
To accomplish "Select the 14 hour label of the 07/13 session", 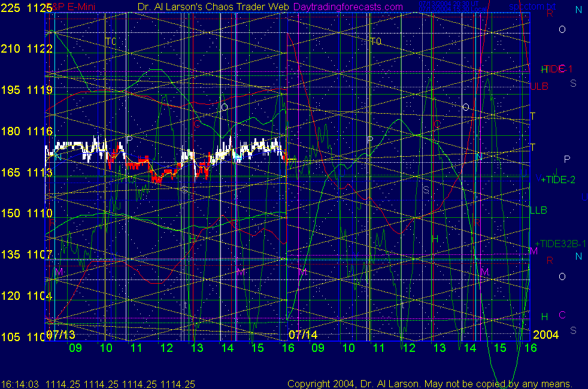I will (x=228, y=348).
